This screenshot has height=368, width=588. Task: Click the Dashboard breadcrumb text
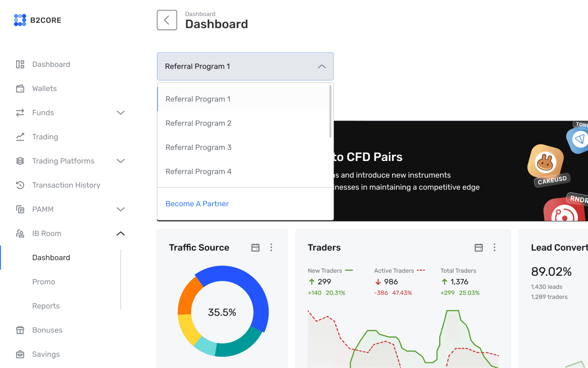click(x=200, y=14)
